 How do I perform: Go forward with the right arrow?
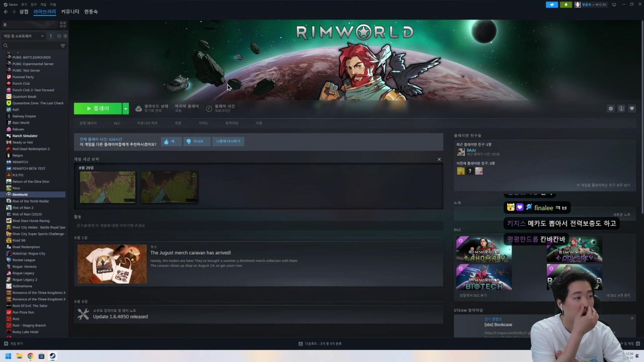[14, 12]
